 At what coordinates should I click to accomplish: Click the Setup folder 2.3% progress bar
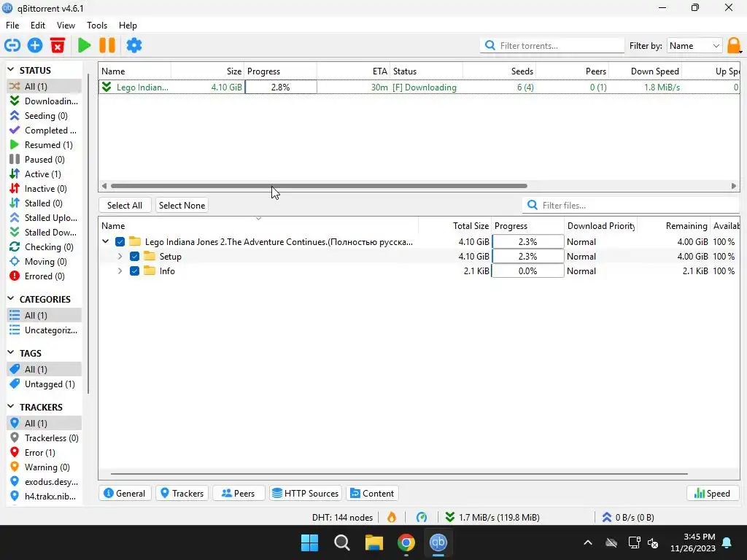click(528, 256)
